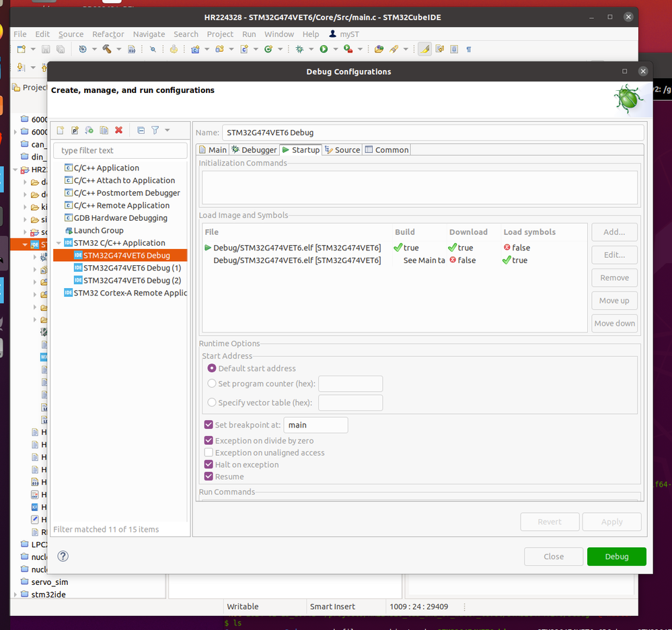Select the Specify vector table (hex) radio button
This screenshot has width=672, height=630.
click(x=212, y=403)
